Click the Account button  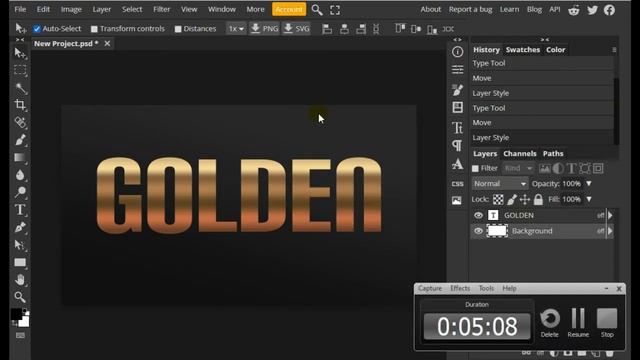click(289, 9)
